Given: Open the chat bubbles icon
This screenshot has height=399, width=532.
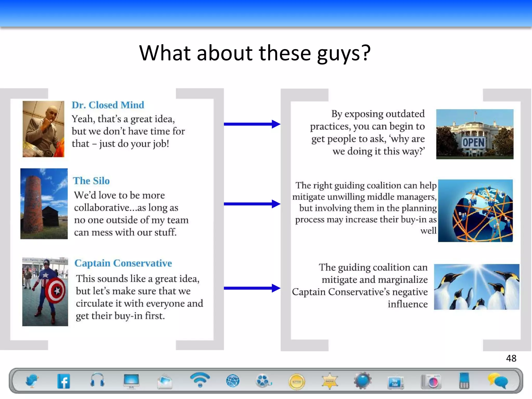Looking at the screenshot, I should pyautogui.click(x=497, y=381).
